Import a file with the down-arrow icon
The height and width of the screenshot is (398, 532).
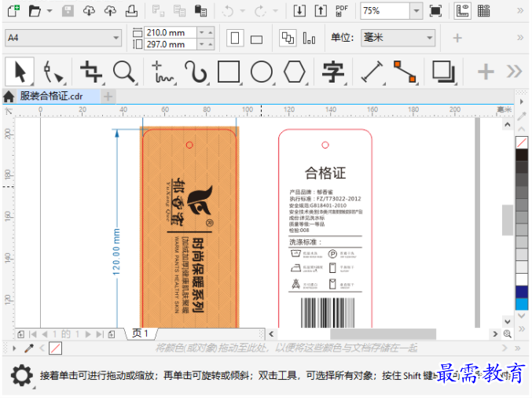pyautogui.click(x=299, y=11)
